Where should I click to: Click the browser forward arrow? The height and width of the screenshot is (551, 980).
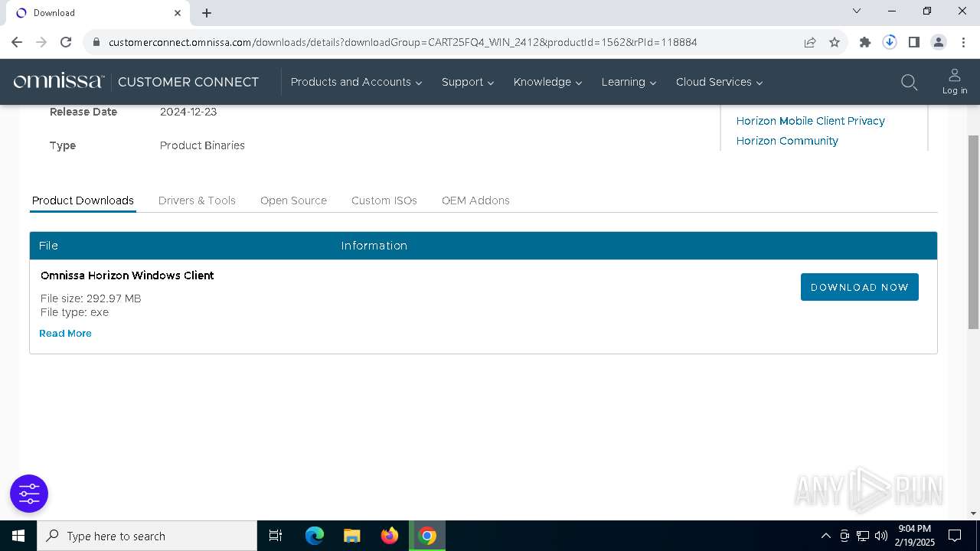(x=41, y=42)
